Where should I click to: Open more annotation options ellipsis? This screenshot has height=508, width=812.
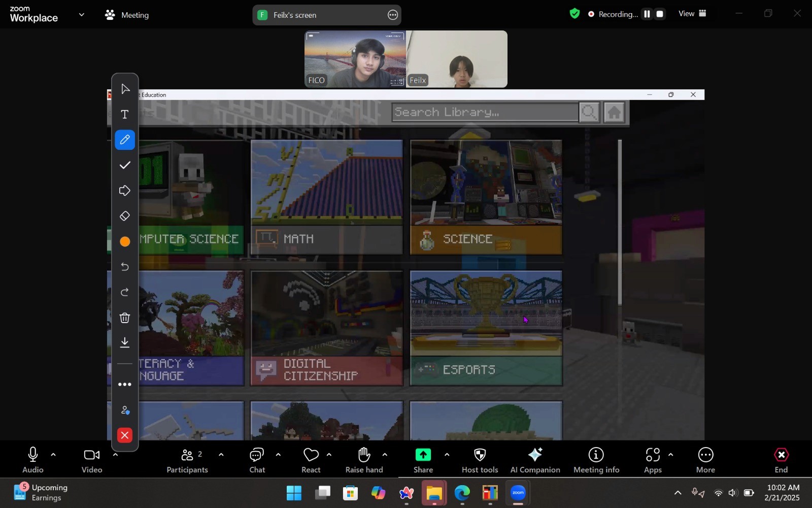tap(125, 385)
